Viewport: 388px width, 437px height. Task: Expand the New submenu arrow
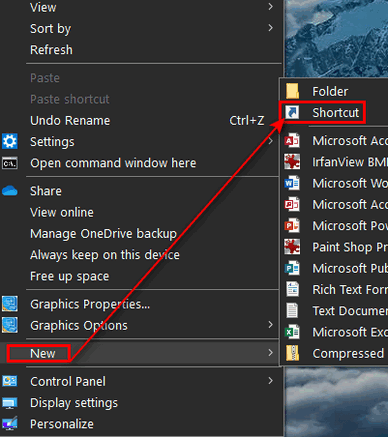pyautogui.click(x=270, y=353)
